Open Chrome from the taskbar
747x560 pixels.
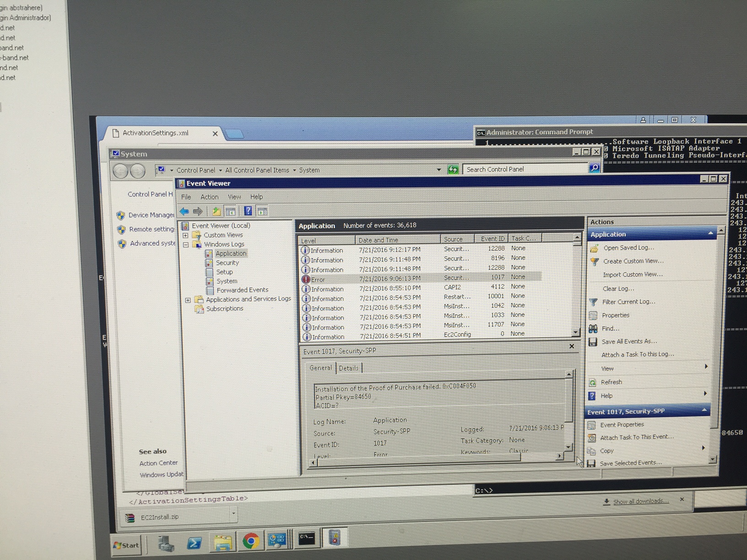point(250,541)
